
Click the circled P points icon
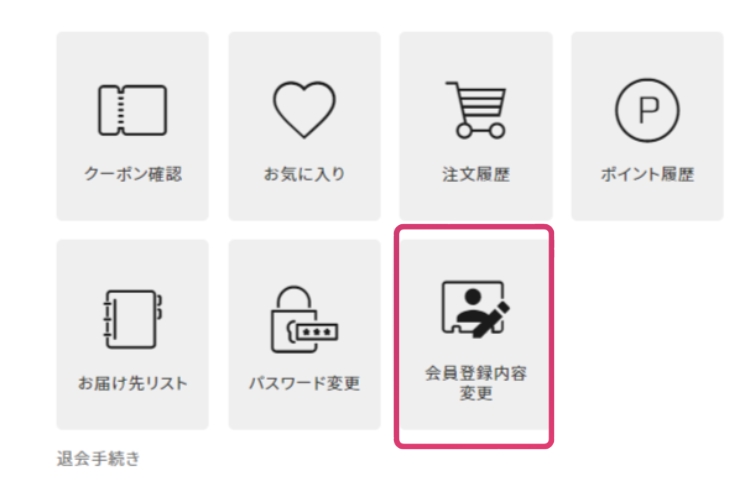tap(647, 110)
